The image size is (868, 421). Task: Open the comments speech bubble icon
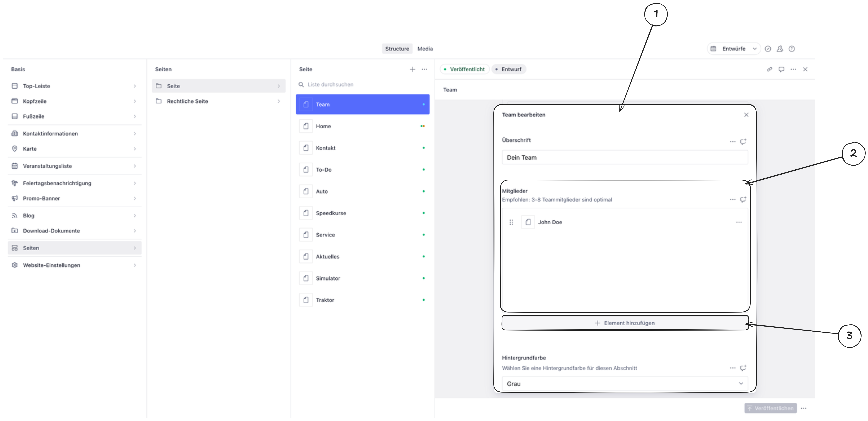[x=781, y=69]
